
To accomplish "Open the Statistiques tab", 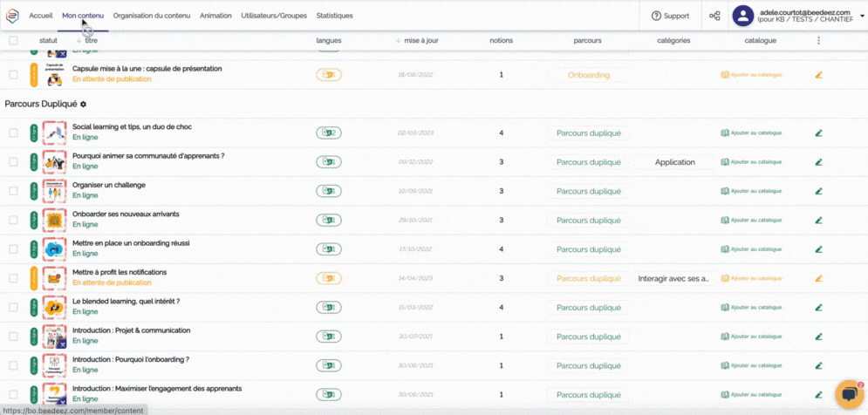I will (x=334, y=16).
